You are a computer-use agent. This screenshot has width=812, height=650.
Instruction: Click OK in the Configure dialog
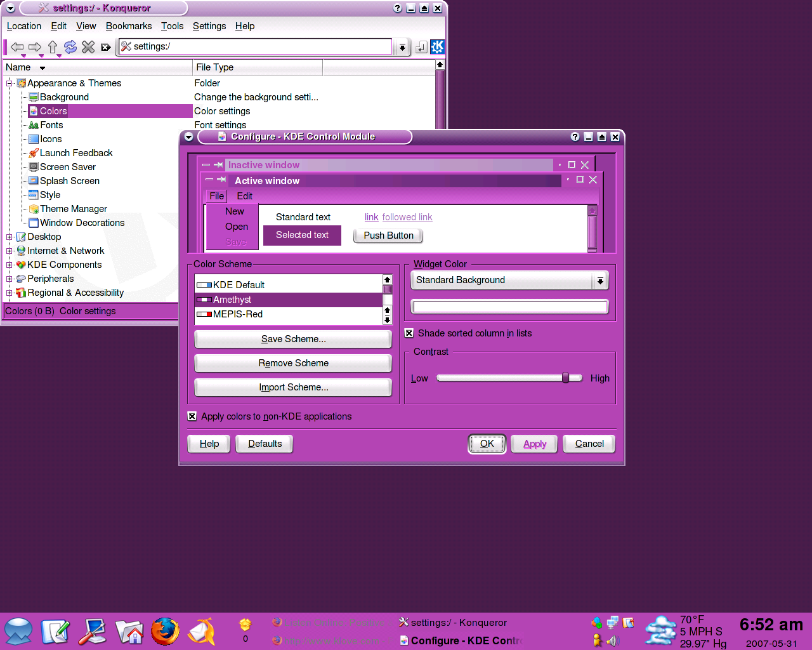point(487,444)
